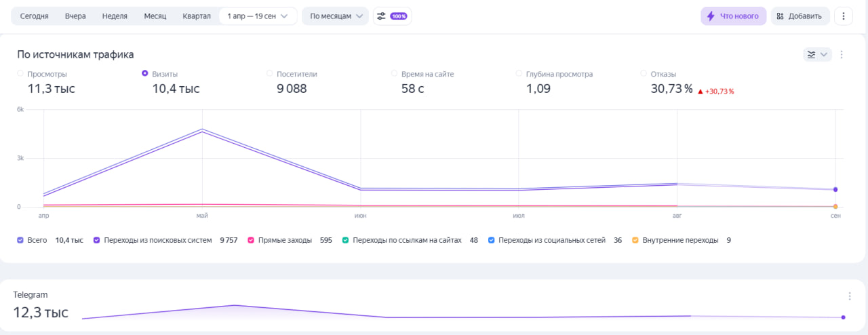Click the three-dot menu in top toolbar
The image size is (868, 335).
coord(843,16)
